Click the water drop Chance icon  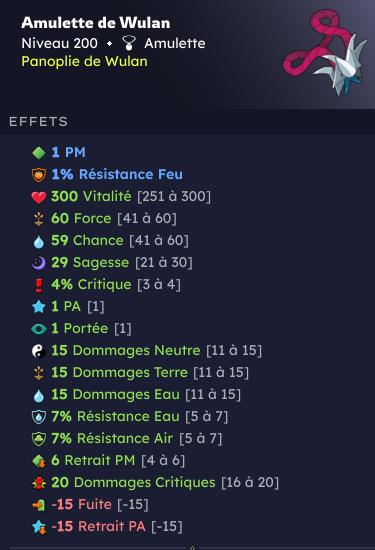tap(39, 241)
